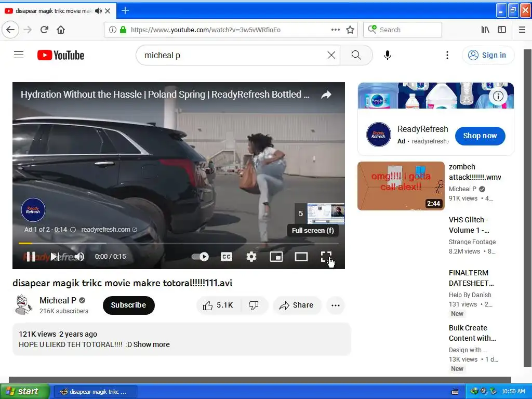Open the on-screen keyboard tray icon
532x399 pixels.
pyautogui.click(x=455, y=392)
